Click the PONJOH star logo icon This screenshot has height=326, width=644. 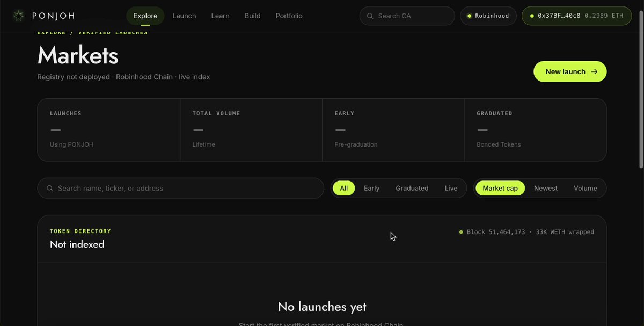(x=19, y=16)
